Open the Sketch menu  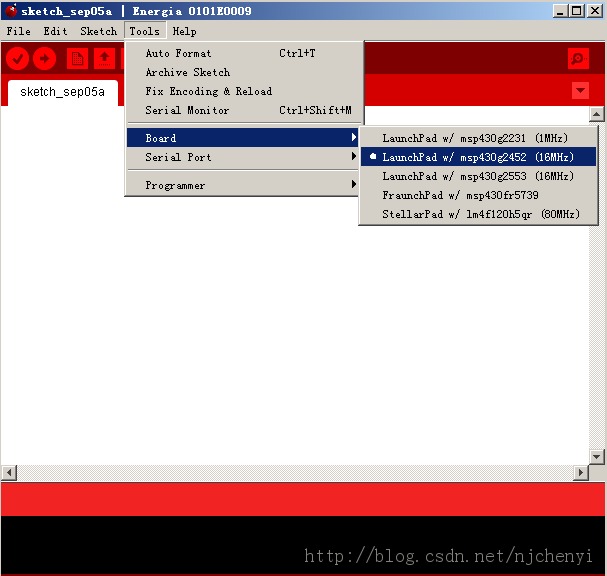[x=98, y=31]
